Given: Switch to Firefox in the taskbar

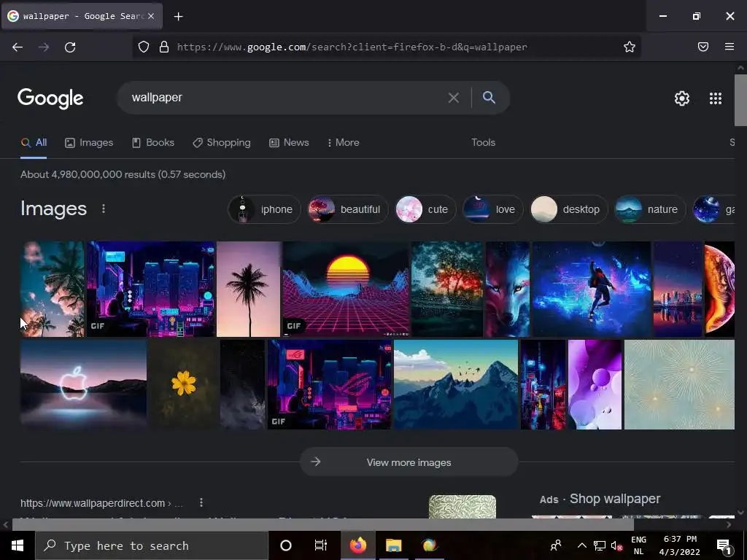Looking at the screenshot, I should click(357, 545).
